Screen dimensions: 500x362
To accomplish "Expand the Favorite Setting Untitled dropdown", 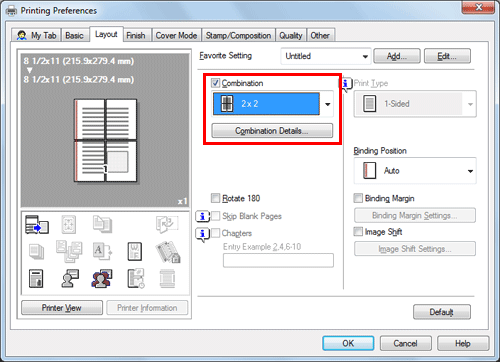I will [x=326, y=56].
